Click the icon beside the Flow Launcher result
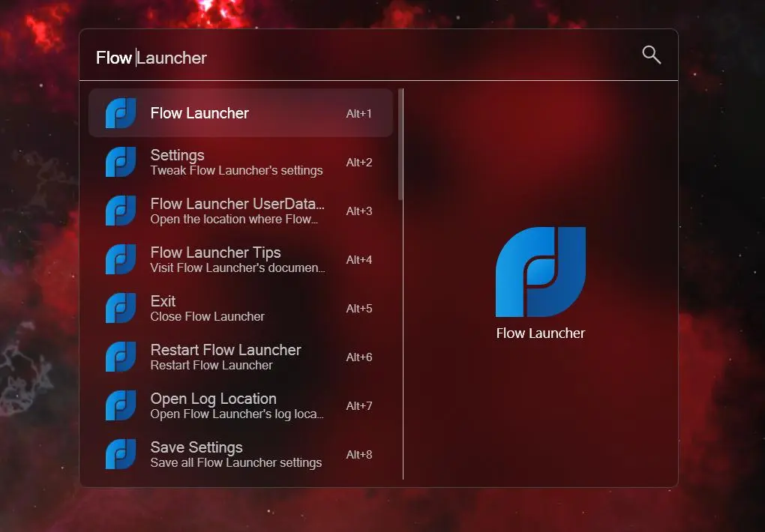765x532 pixels. coord(121,113)
